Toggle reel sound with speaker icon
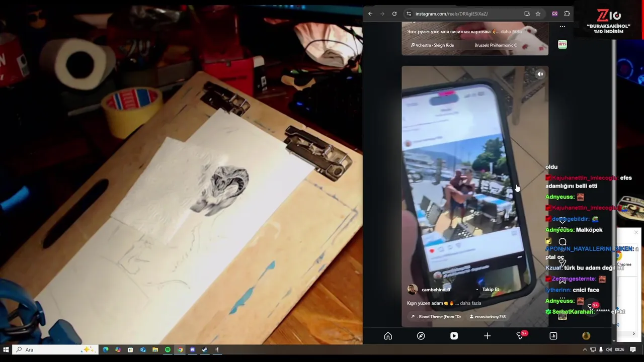Viewport: 644px width, 362px height. [x=540, y=74]
